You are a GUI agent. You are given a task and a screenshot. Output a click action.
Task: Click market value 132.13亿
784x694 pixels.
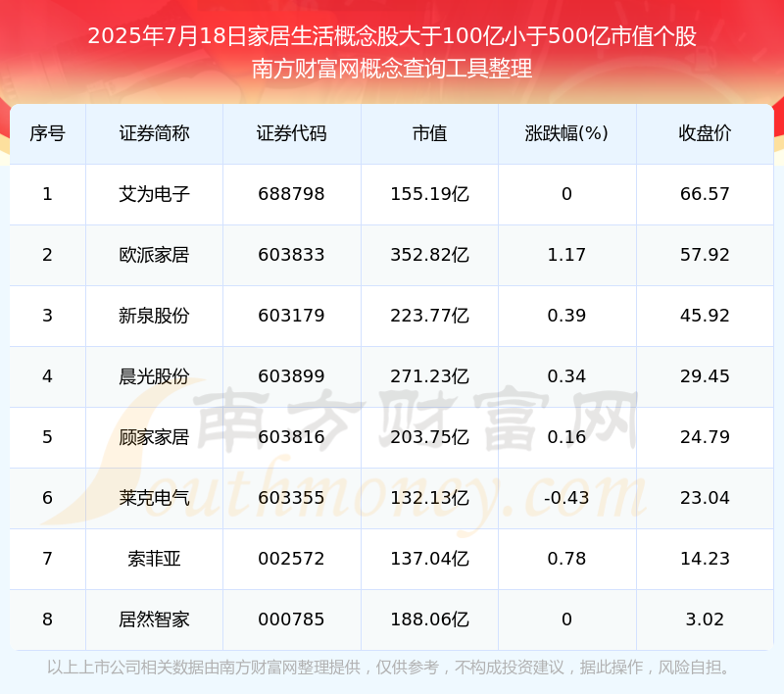point(429,498)
